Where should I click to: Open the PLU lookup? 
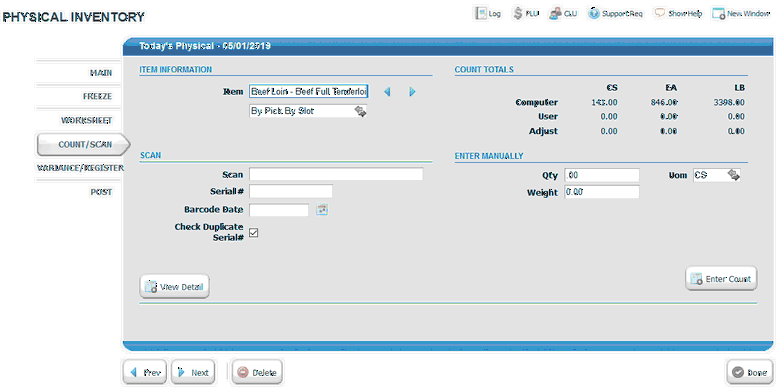click(x=526, y=13)
